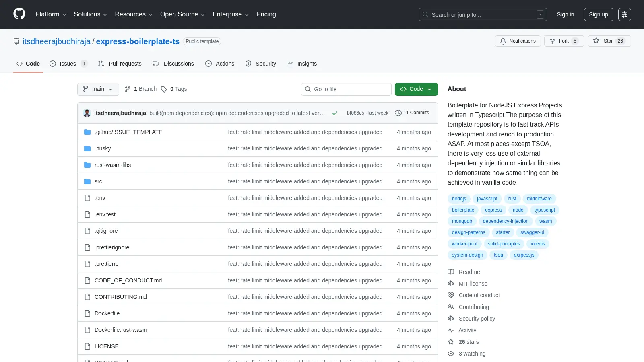Click the file icon beside .gitignore
This screenshot has height=362, width=644.
tap(87, 231)
